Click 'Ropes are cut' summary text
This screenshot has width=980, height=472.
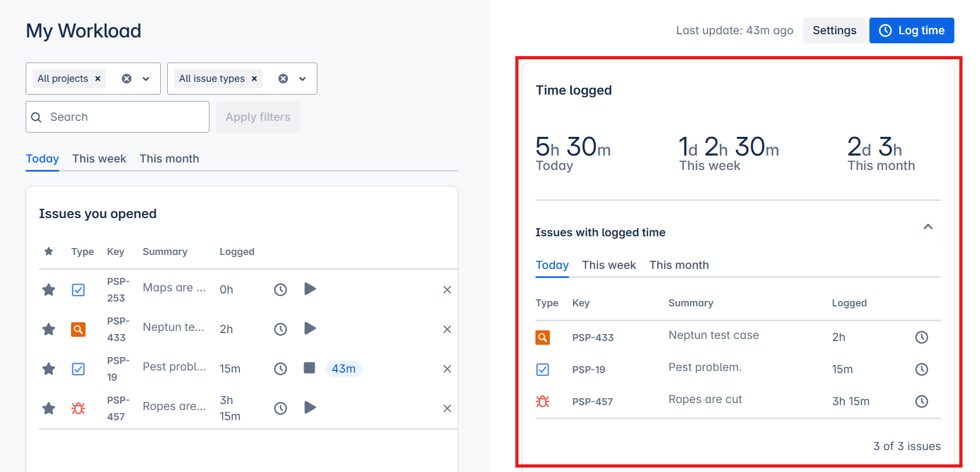tap(705, 399)
